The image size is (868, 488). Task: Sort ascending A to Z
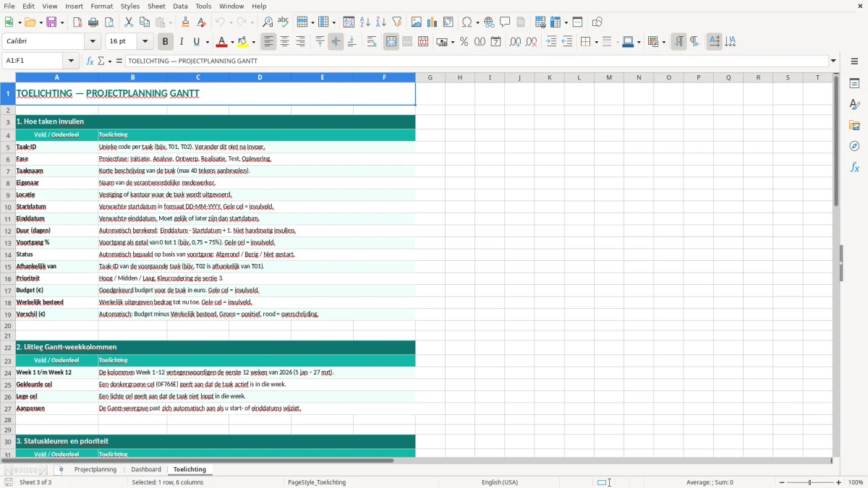(365, 22)
